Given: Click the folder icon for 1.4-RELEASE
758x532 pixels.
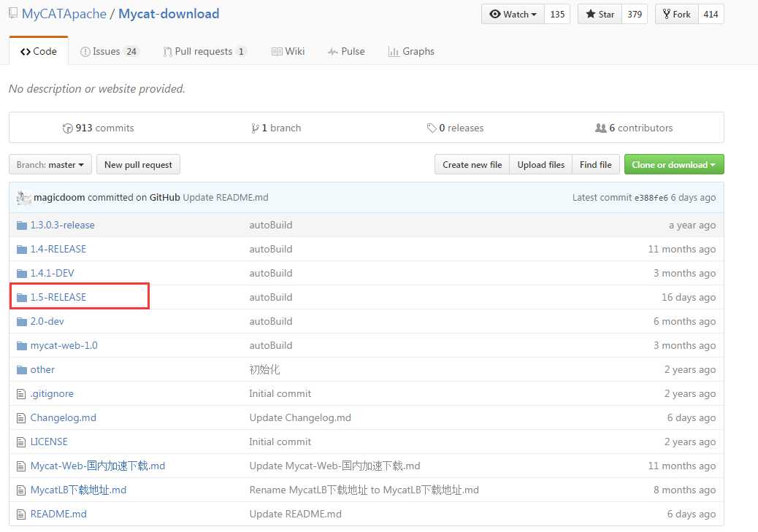Looking at the screenshot, I should (22, 250).
